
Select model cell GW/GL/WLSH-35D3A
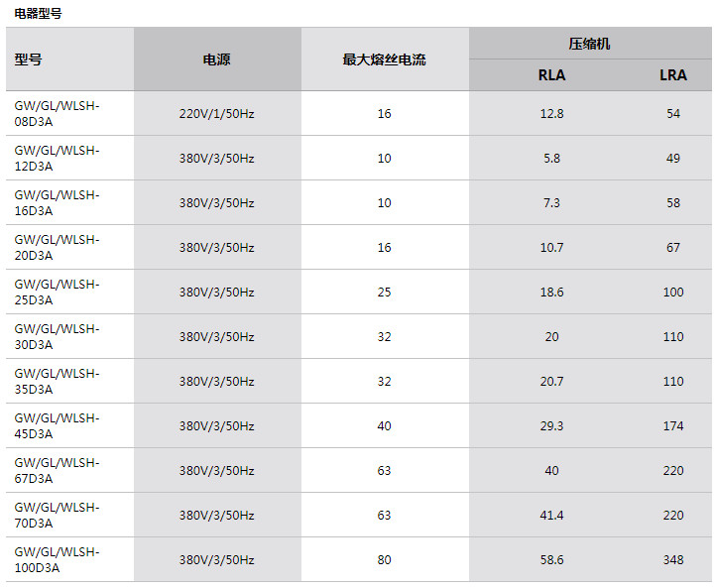click(x=58, y=381)
